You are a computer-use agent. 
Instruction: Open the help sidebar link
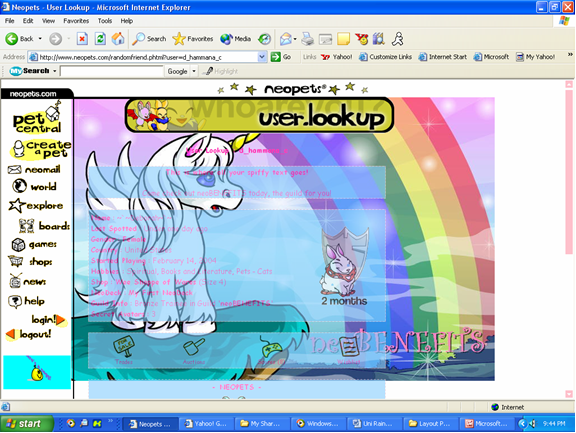pos(26,302)
